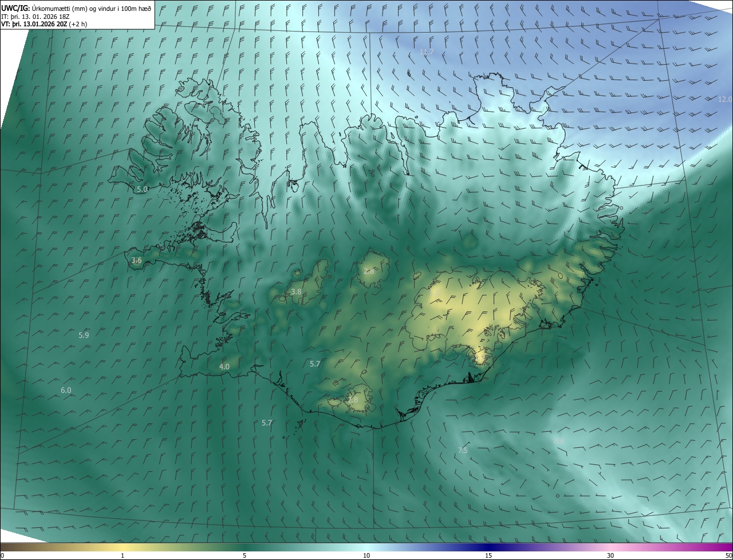
Task: Click the 11.7 value label north of Iceland
Action: [427, 52]
